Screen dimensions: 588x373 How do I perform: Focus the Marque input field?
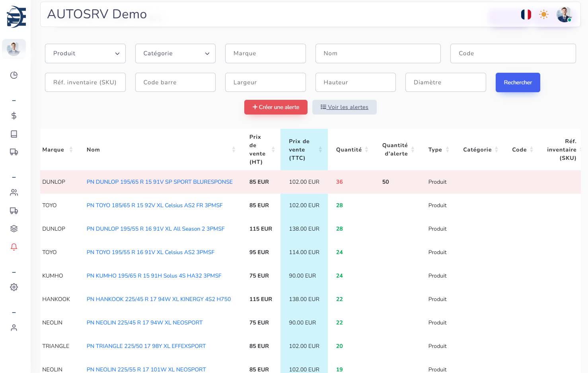[265, 53]
